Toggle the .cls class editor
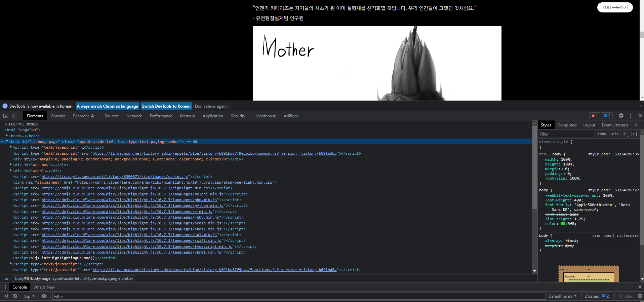644x302 pixels. pos(615,134)
